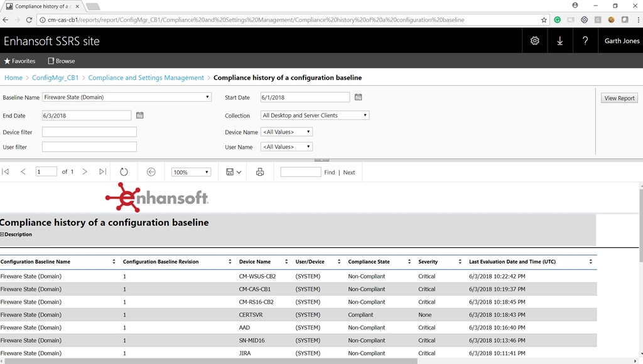Sort by Configuration Baseline Revision column

(x=230, y=262)
